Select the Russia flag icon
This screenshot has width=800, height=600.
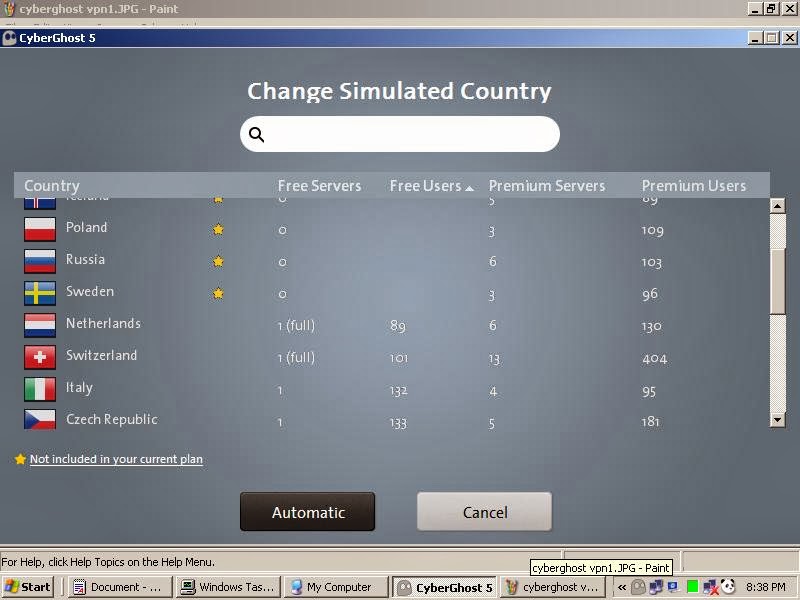[x=40, y=261]
